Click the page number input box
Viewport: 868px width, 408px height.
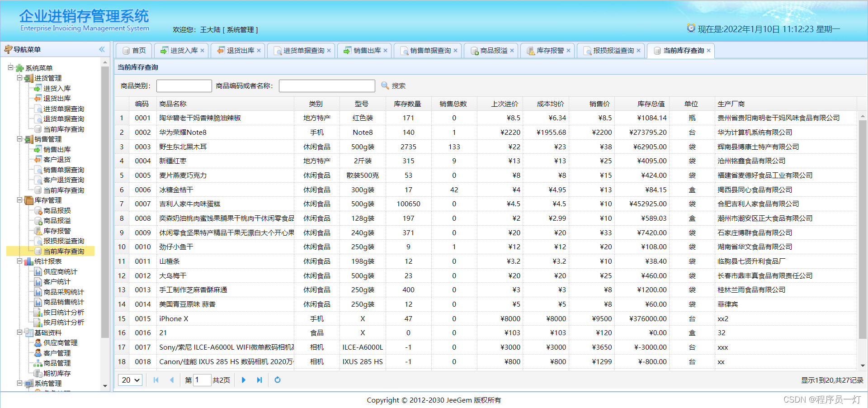(202, 380)
